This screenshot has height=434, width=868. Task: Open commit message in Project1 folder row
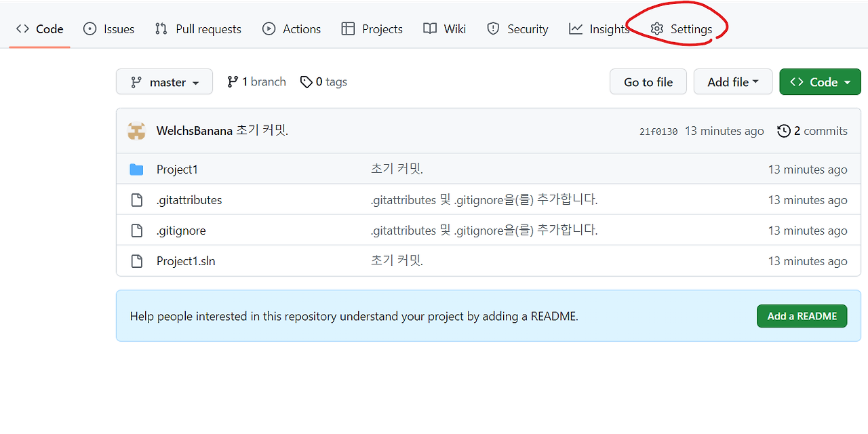(x=397, y=170)
